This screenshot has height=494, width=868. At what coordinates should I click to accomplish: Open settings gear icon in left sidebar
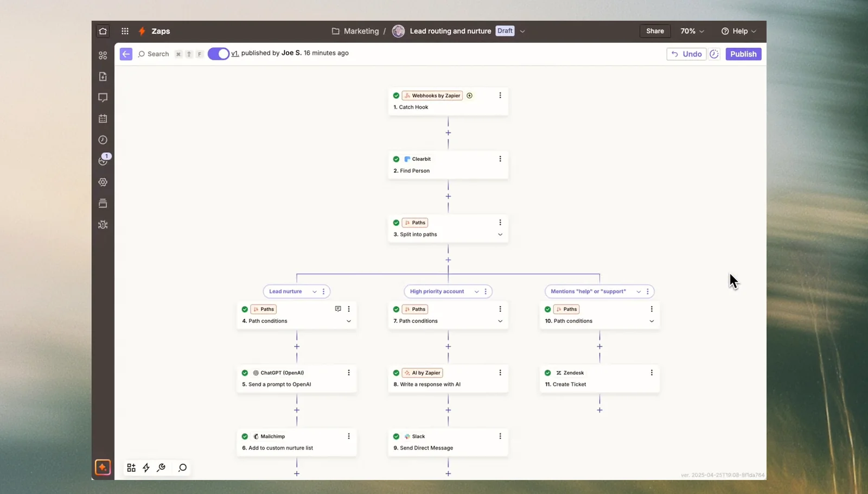pyautogui.click(x=103, y=182)
